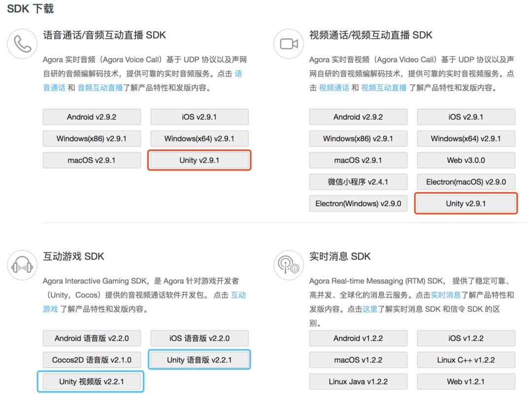This screenshot has height=394, width=532.
Task: Open the 音频互动直播 link
Action: (100, 88)
